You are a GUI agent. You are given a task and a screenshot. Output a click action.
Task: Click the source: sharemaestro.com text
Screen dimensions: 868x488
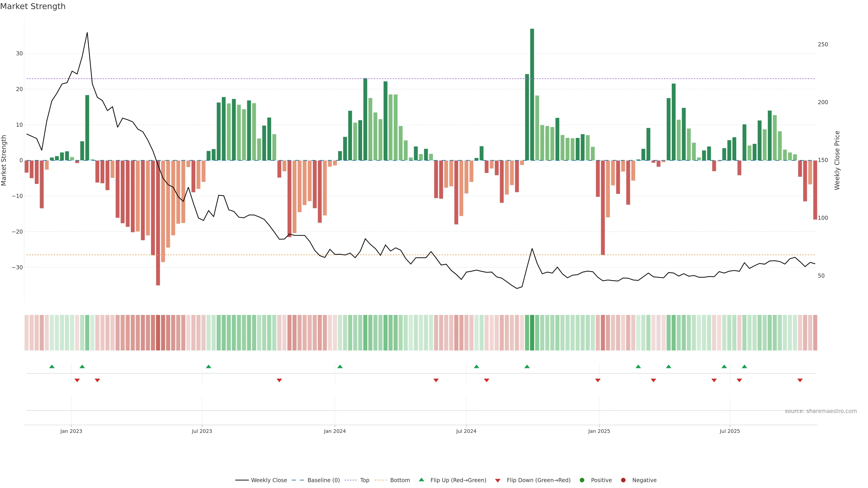click(821, 411)
